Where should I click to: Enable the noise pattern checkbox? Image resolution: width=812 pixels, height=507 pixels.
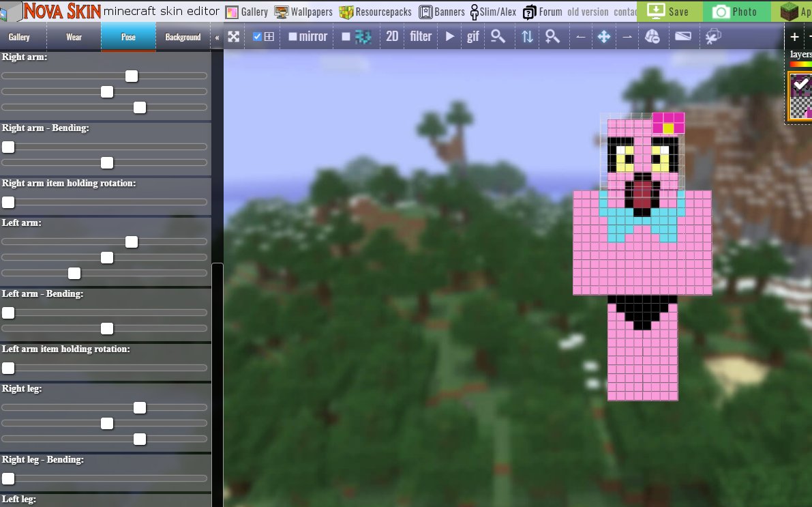(346, 36)
